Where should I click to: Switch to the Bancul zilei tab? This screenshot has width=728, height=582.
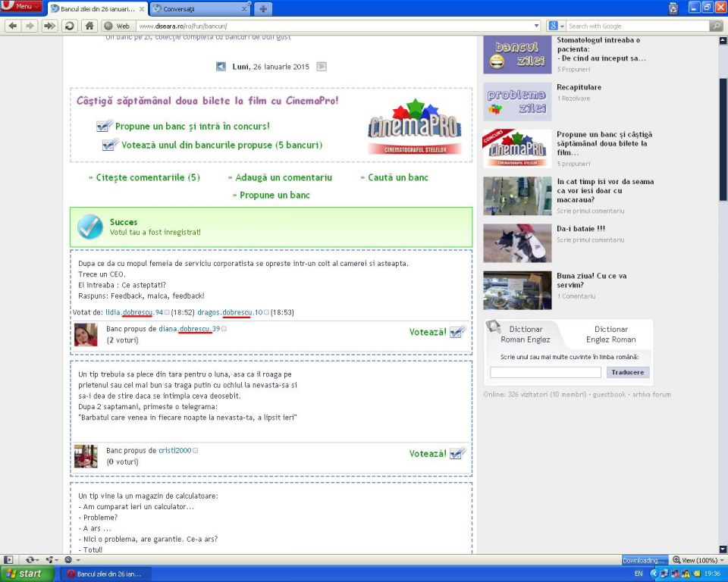(98, 9)
